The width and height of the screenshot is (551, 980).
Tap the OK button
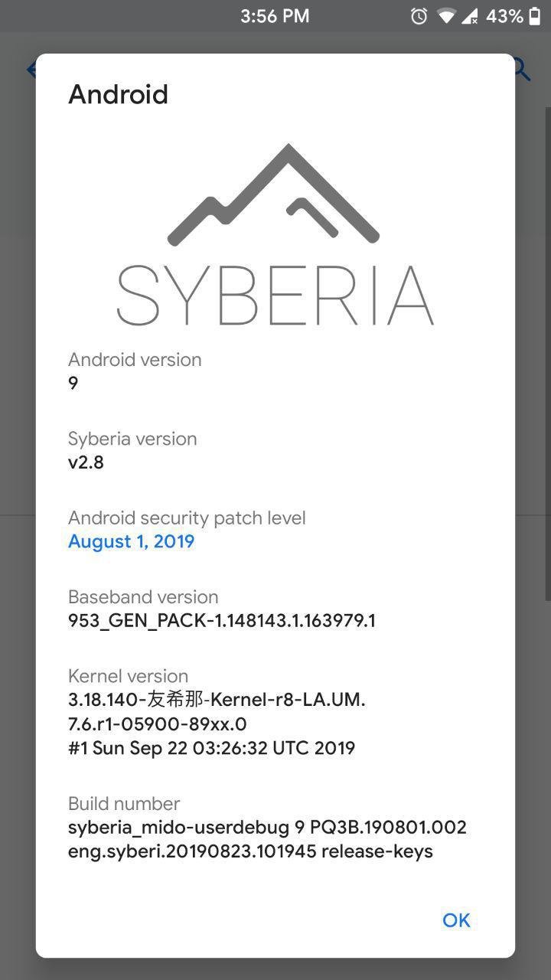point(456,920)
